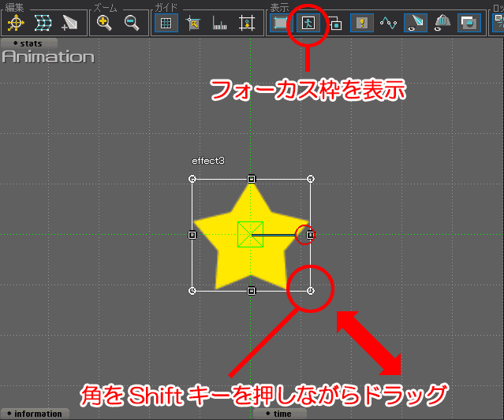This screenshot has height=420, width=504.
Task: Open the stats tab
Action: pyautogui.click(x=29, y=43)
